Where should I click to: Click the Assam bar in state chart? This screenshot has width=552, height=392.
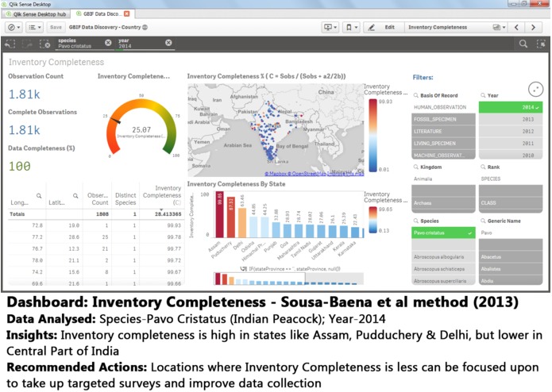click(219, 214)
